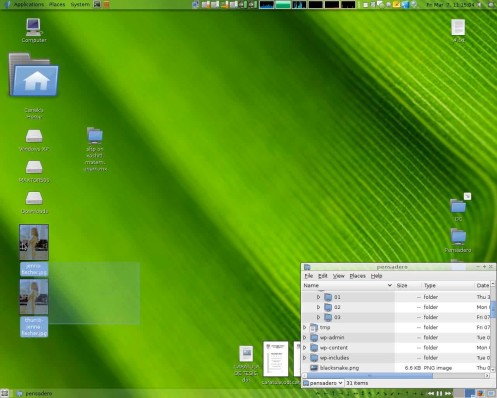Viewport: 497px width, 398px height.
Task: Click the green memory monitor graph
Action: coord(283,4)
